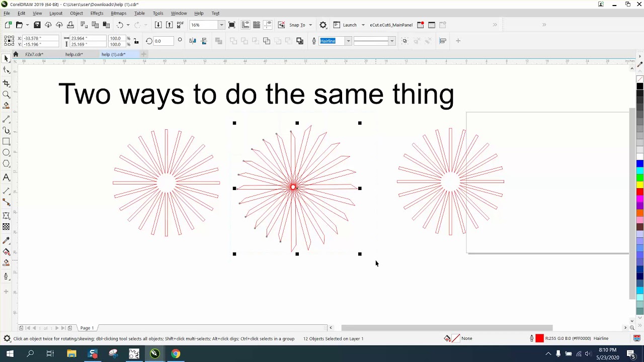Click the Align and Distribute icon
The image size is (644, 362).
443,41
